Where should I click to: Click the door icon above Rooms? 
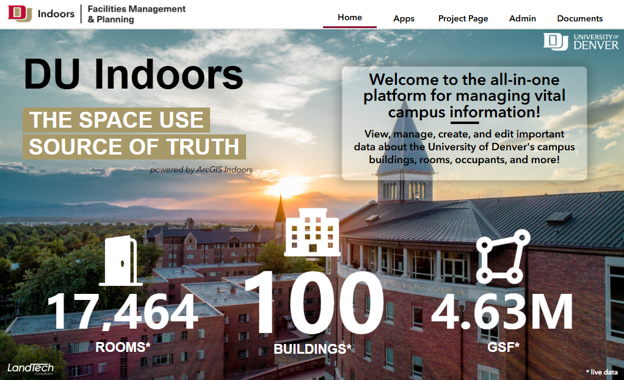click(121, 261)
